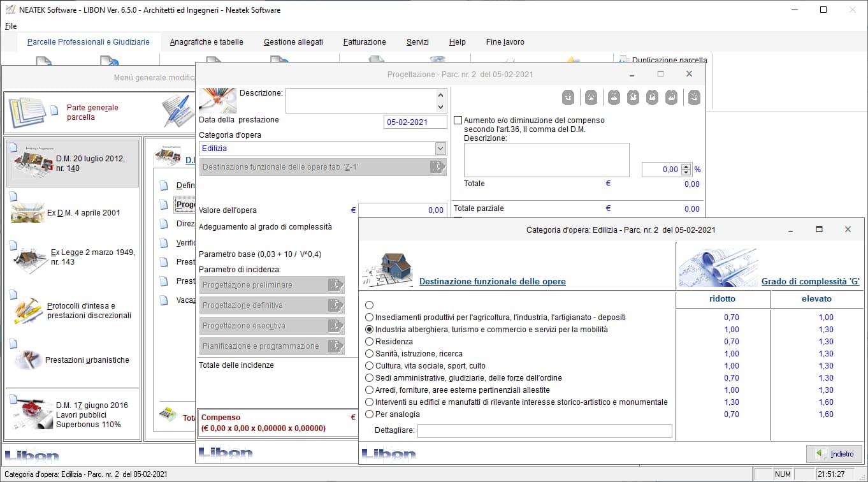Click the Ex D.M. 4 aprile 2001 entry

(x=83, y=213)
